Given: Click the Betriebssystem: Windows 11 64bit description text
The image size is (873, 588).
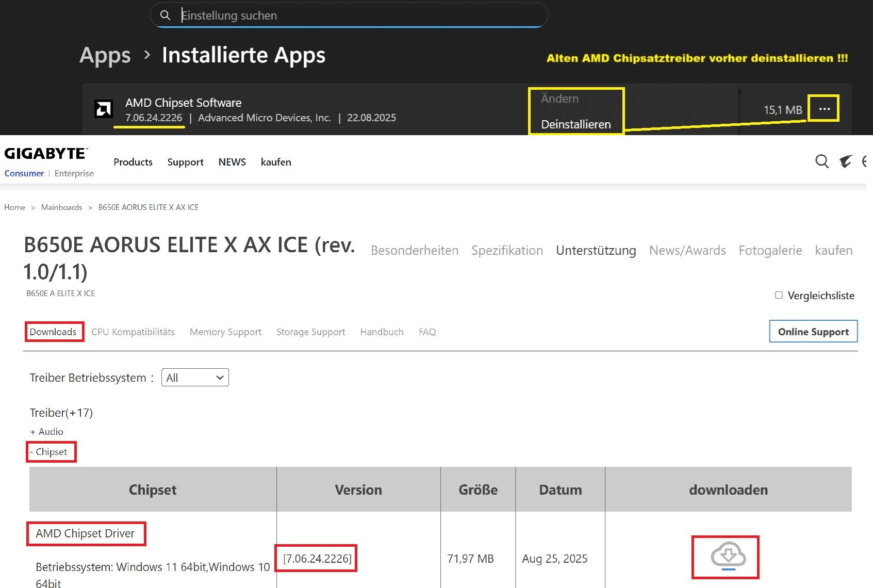Looking at the screenshot, I should coord(153,575).
